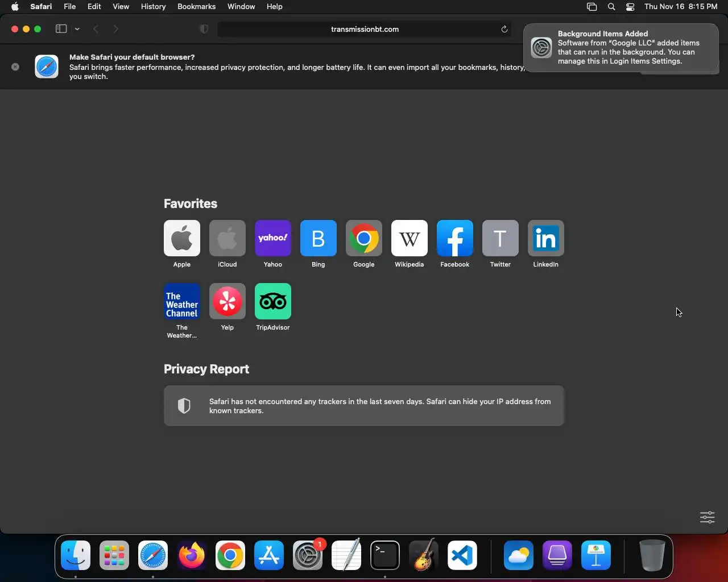Go back with the back arrow
This screenshot has width=728, height=582.
coord(96,29)
